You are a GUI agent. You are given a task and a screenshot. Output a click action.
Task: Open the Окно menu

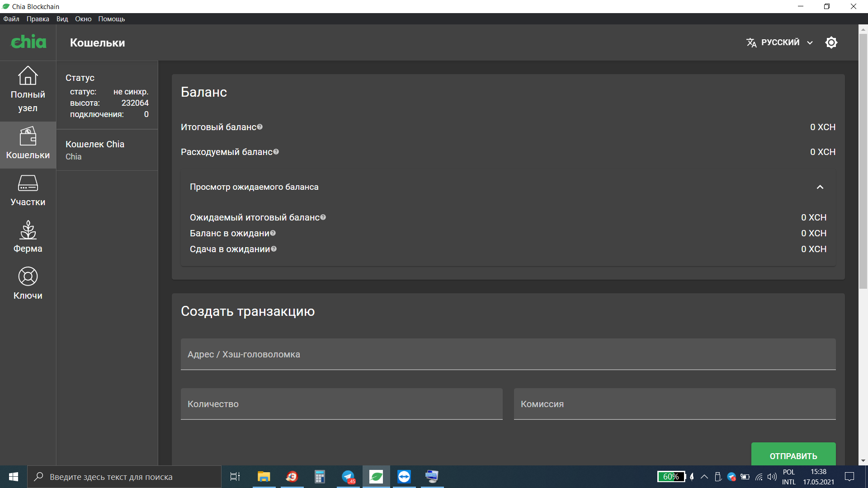[x=83, y=19]
